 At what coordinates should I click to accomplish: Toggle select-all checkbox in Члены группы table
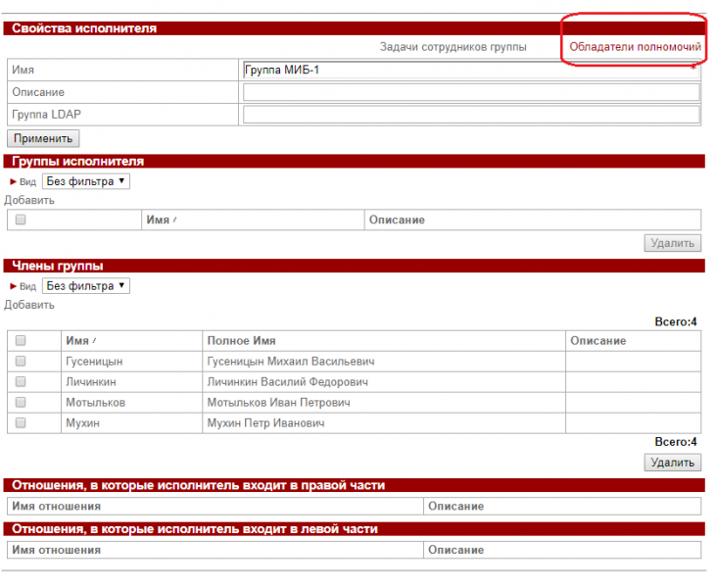pyautogui.click(x=21, y=340)
